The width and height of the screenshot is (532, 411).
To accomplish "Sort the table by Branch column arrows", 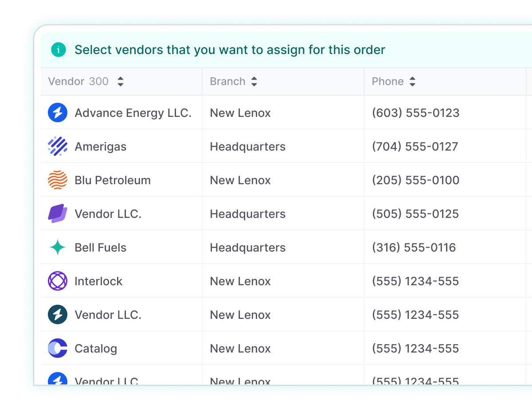I will click(254, 81).
